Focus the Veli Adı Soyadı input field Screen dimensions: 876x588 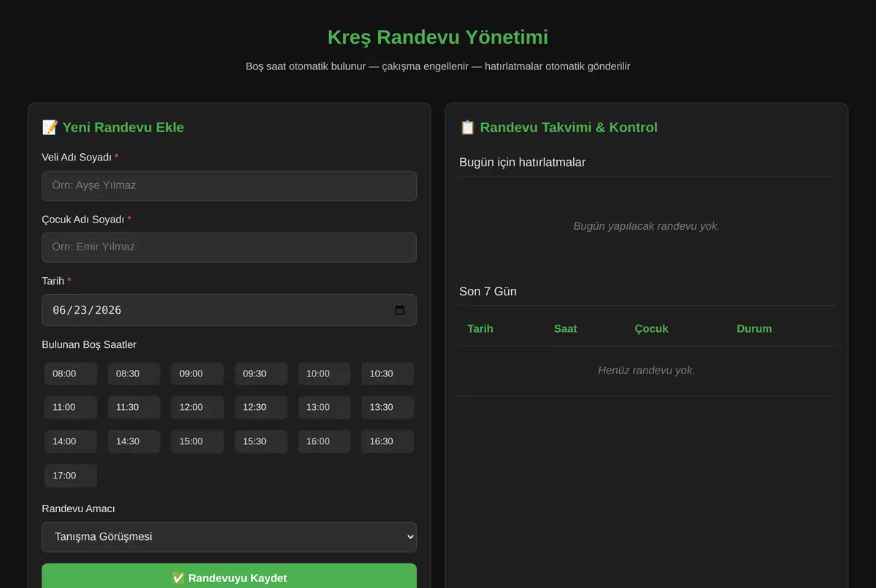point(229,185)
